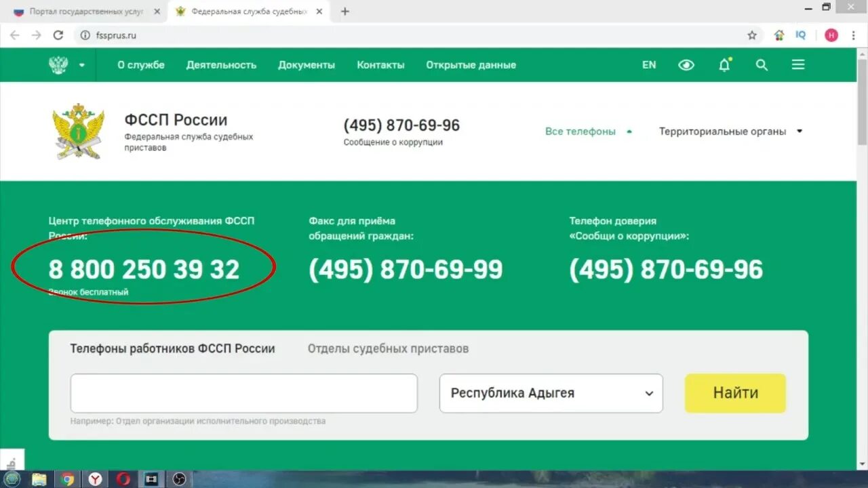Go forward with the browser forward arrow

[36, 35]
